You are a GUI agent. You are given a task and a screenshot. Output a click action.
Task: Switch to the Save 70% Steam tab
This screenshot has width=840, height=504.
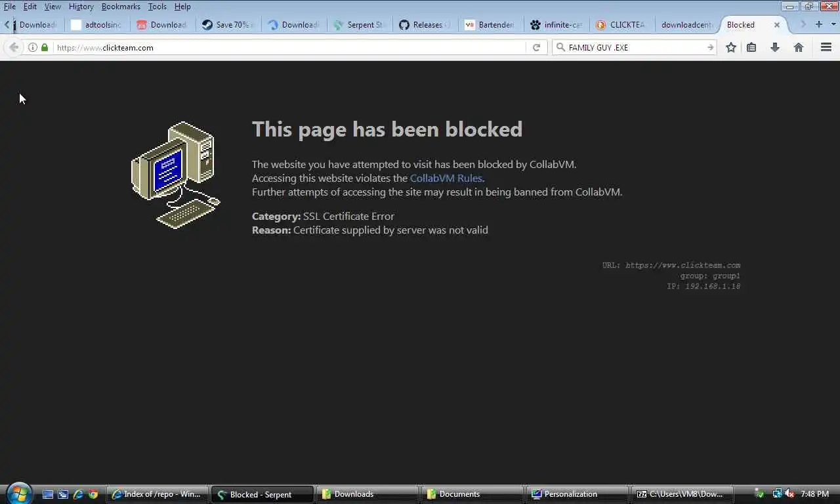pyautogui.click(x=228, y=24)
